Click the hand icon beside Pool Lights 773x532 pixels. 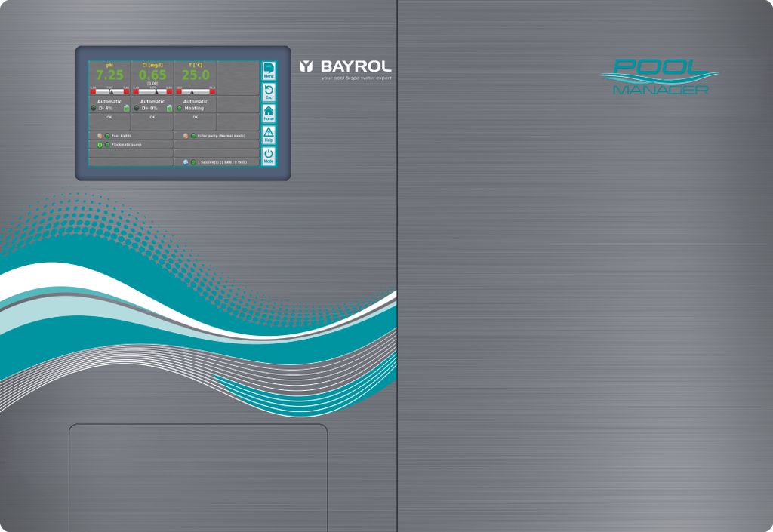coord(100,136)
